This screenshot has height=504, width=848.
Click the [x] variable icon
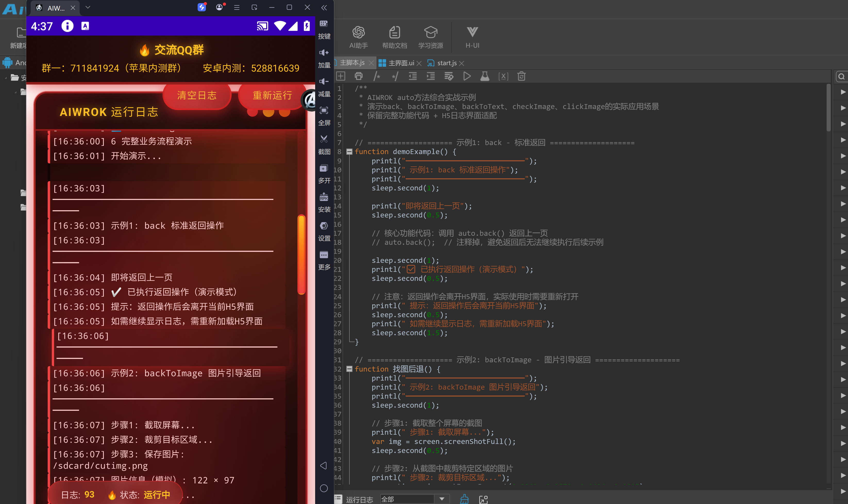[x=503, y=77]
